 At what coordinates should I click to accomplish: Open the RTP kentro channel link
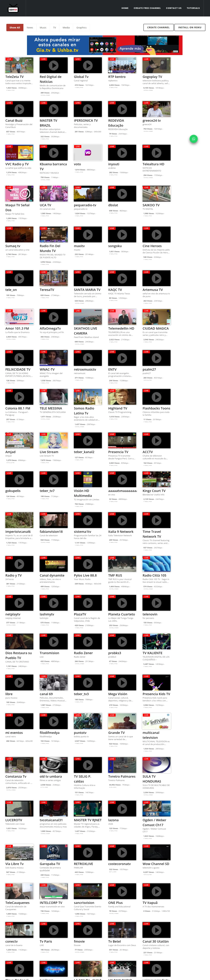coord(117,77)
